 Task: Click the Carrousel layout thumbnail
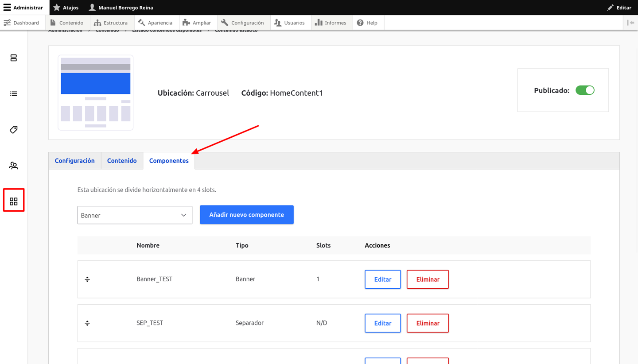[x=96, y=93]
